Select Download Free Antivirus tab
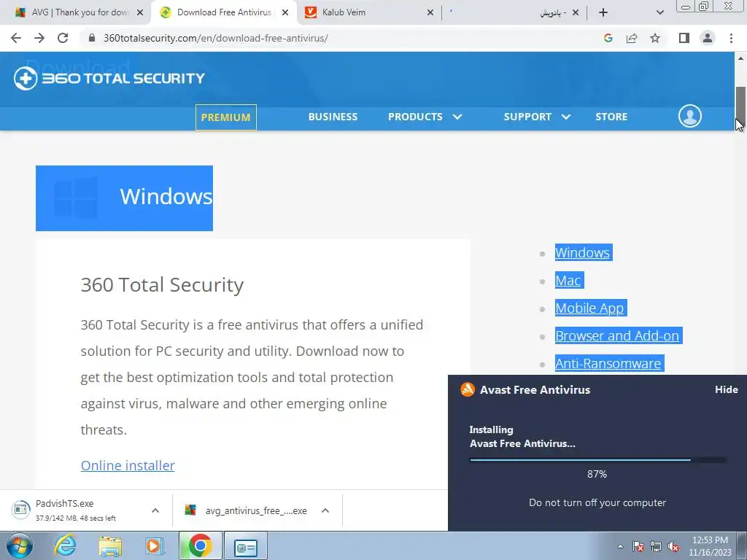 coord(223,13)
